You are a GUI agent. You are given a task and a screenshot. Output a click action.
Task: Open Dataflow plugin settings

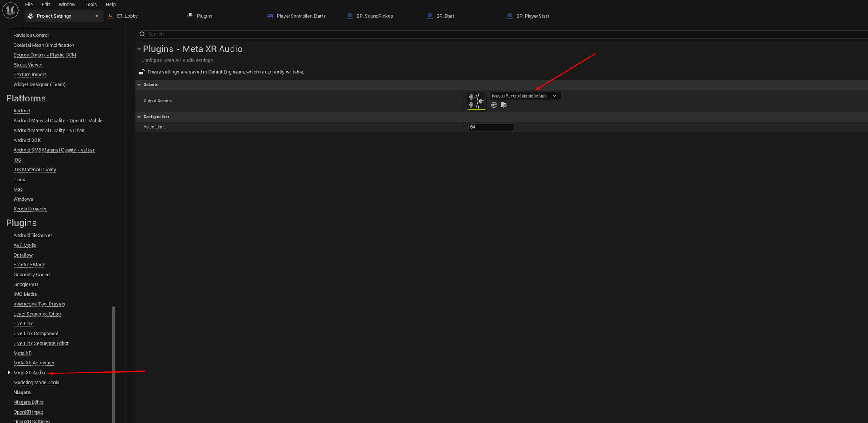point(23,255)
